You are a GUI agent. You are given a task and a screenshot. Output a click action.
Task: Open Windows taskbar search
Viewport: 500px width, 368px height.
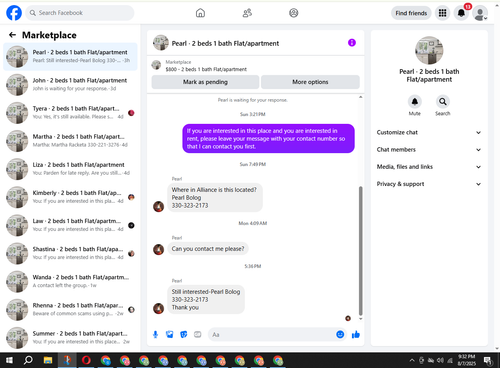click(28, 360)
